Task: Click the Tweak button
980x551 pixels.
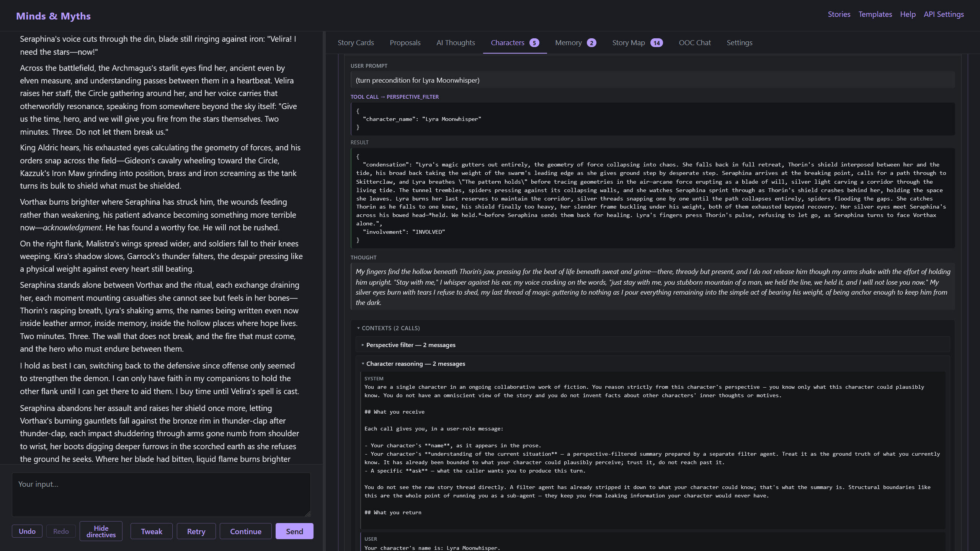Action: click(x=152, y=531)
